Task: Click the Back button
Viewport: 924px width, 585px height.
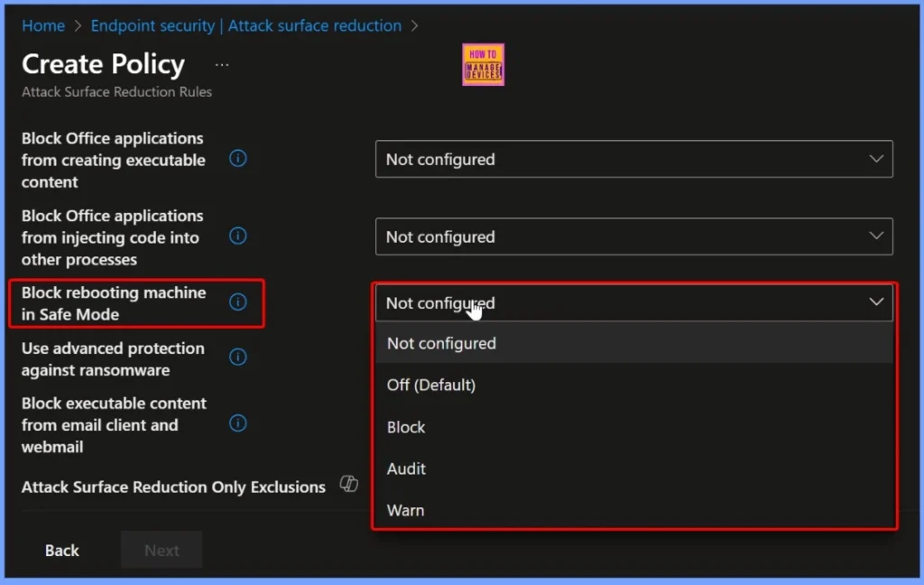Action: [x=61, y=550]
